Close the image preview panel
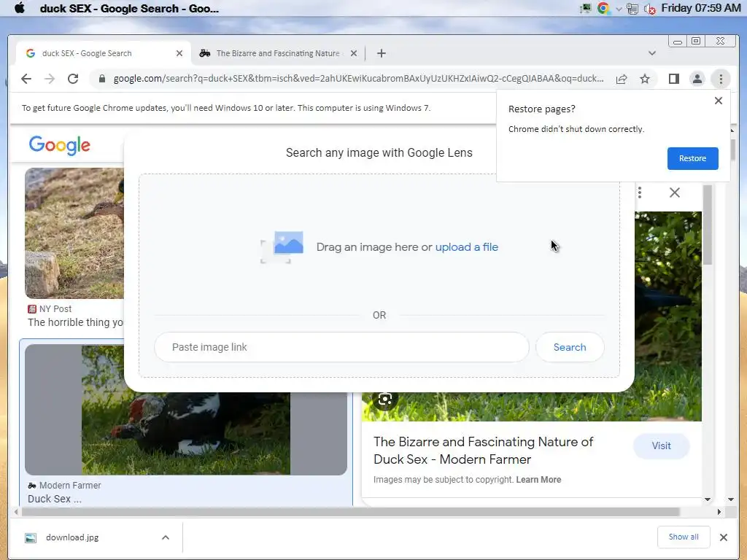Image resolution: width=747 pixels, height=560 pixels. pyautogui.click(x=675, y=192)
